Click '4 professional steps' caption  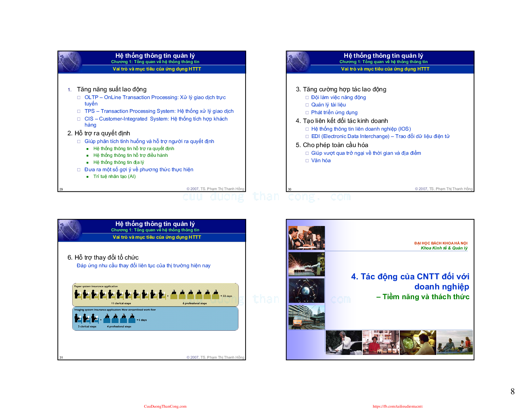[119, 326]
